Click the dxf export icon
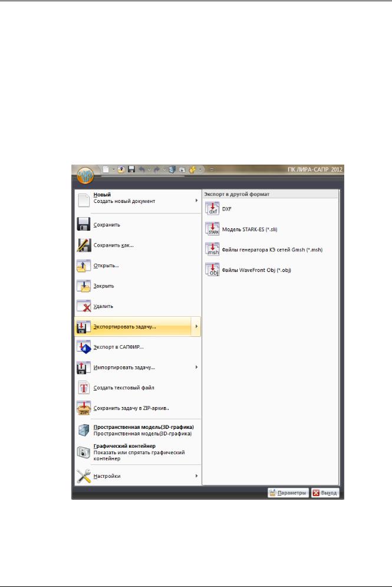 coord(212,208)
